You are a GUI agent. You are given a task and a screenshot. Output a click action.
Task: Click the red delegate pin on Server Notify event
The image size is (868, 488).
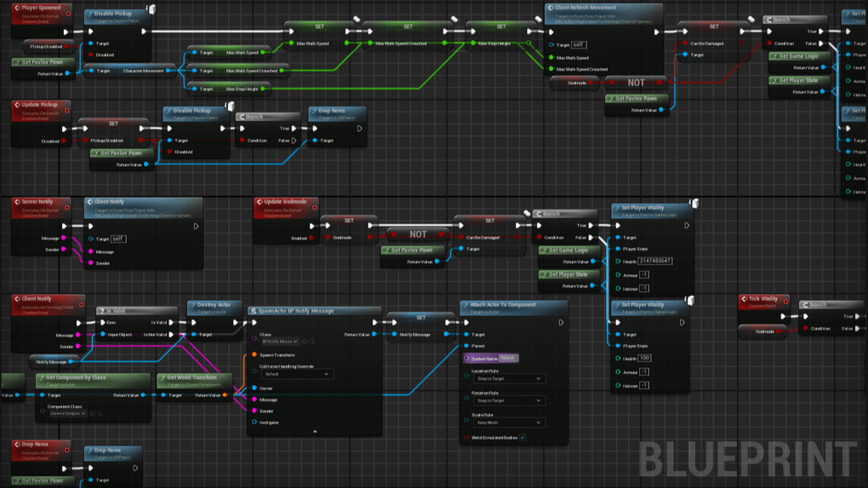pyautogui.click(x=67, y=208)
